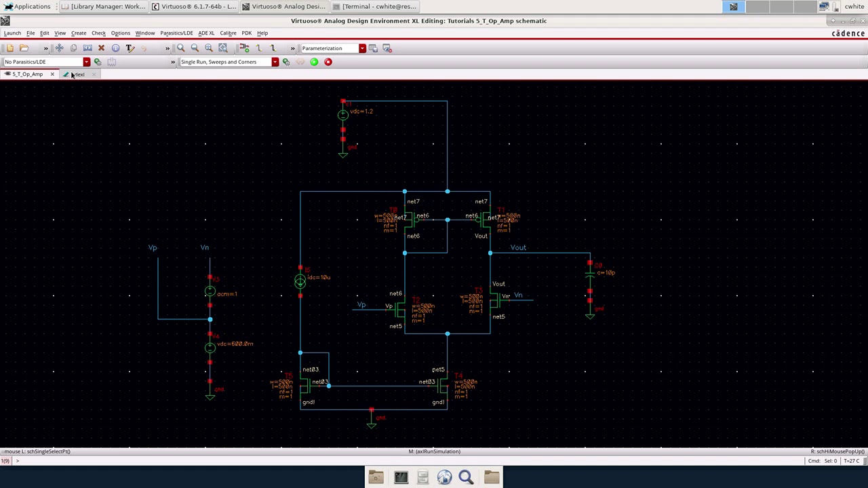Select the Create Wire wide icon

273,48
